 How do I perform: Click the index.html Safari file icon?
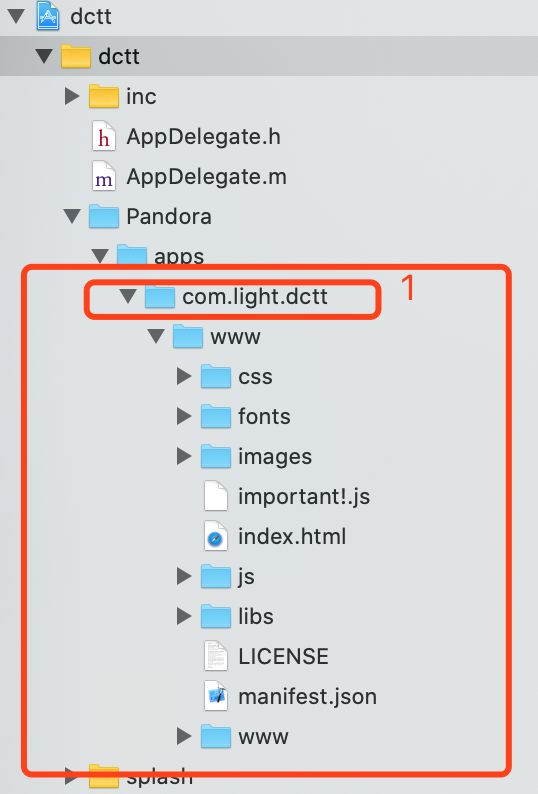pyautogui.click(x=216, y=536)
